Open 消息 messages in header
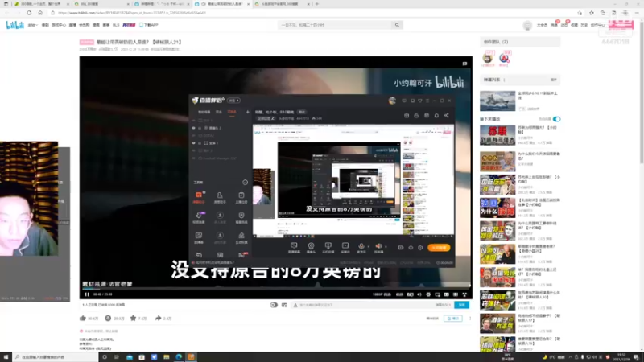 (x=554, y=25)
